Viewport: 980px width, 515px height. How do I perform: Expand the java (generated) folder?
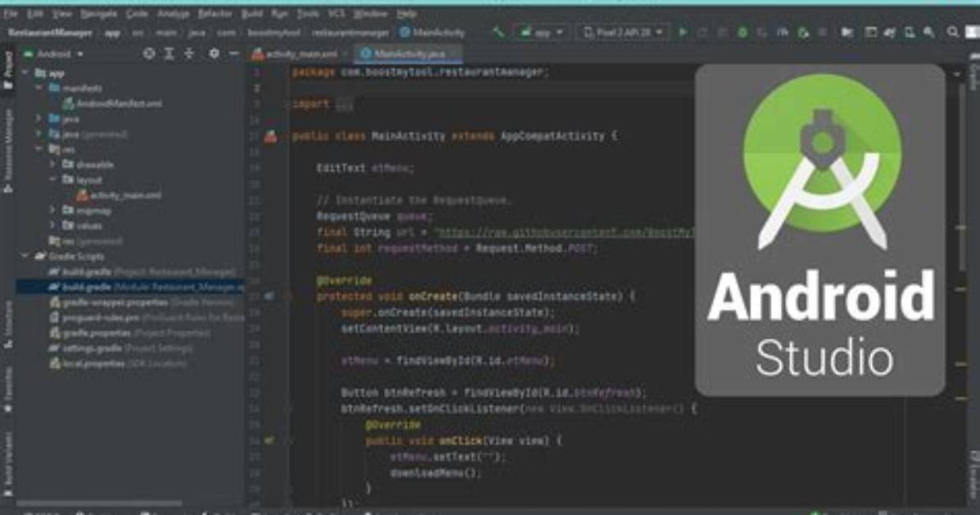(x=39, y=134)
